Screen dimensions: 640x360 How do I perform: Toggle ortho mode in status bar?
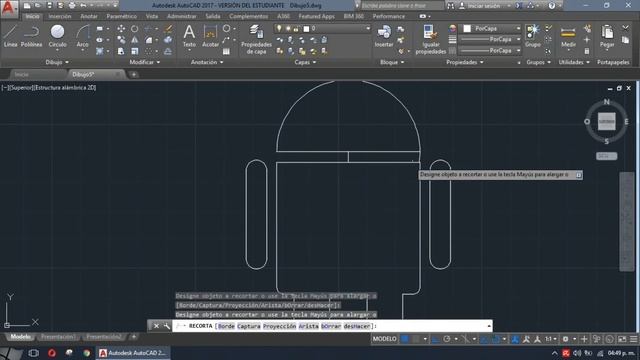pos(436,339)
